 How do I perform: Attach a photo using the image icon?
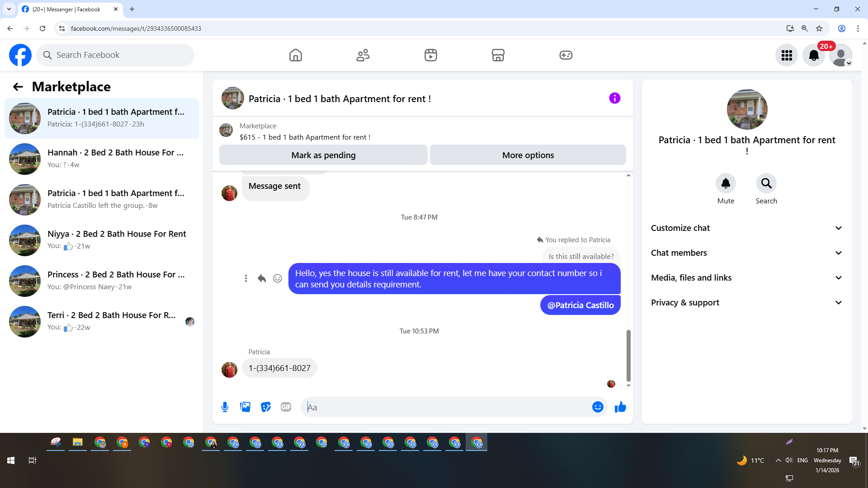pos(245,407)
